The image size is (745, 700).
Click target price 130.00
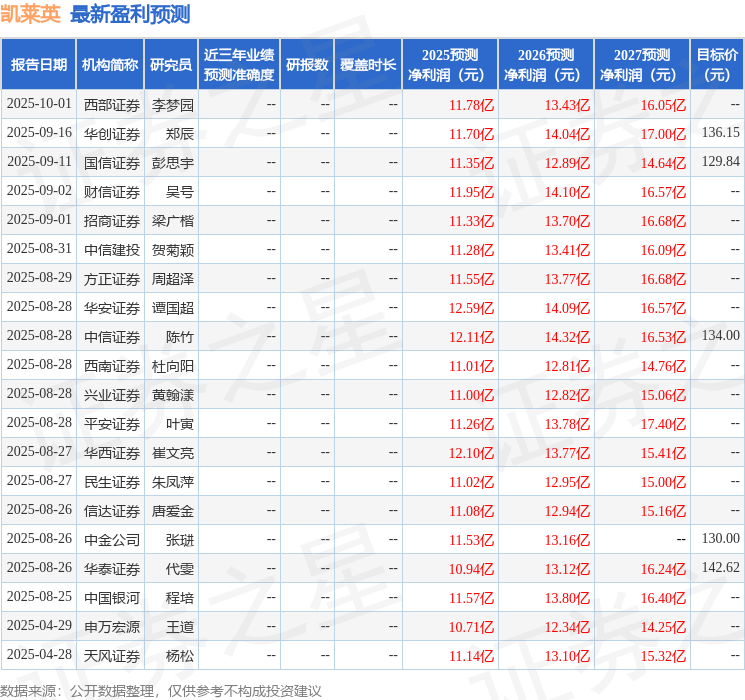721,538
